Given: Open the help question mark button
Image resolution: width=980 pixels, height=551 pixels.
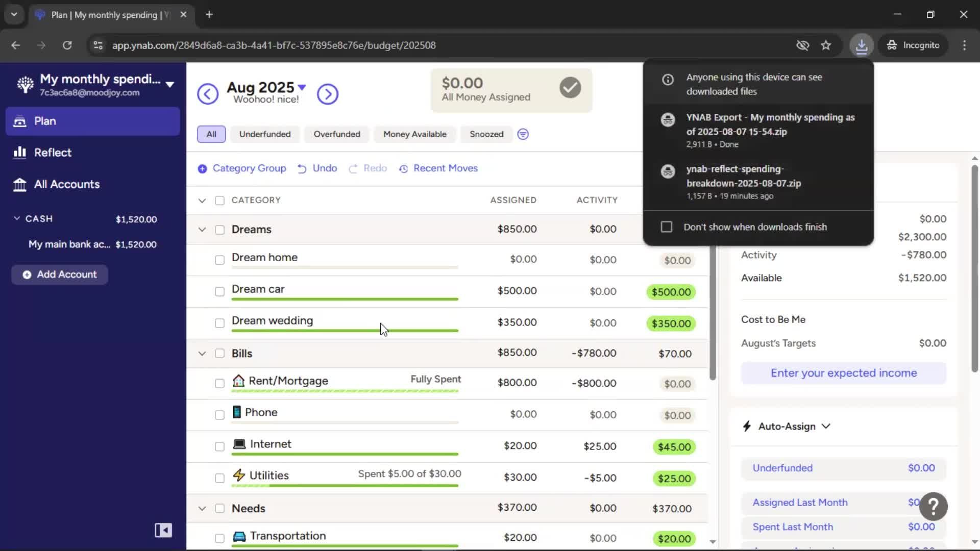Looking at the screenshot, I should pyautogui.click(x=934, y=506).
